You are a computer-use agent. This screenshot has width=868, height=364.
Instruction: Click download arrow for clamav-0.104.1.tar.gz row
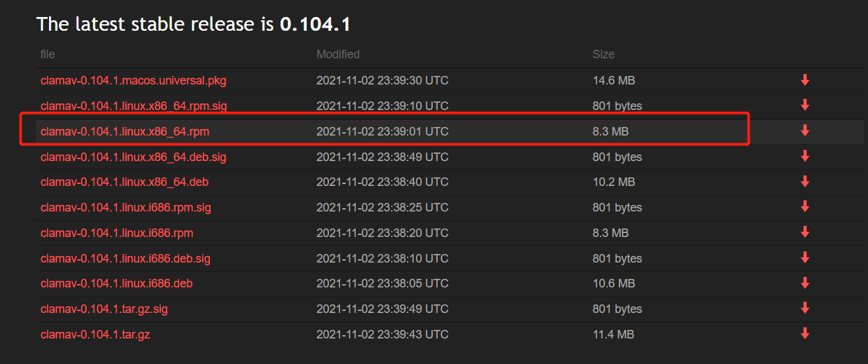coord(805,333)
